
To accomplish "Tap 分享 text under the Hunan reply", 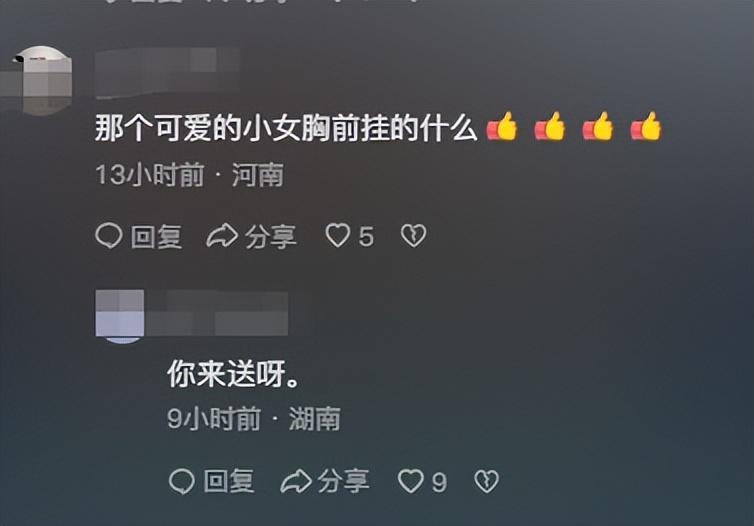I will [343, 481].
